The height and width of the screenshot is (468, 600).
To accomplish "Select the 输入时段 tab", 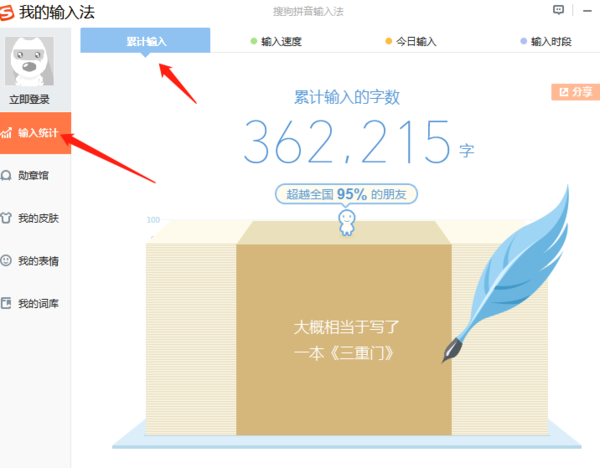I will coord(546,41).
